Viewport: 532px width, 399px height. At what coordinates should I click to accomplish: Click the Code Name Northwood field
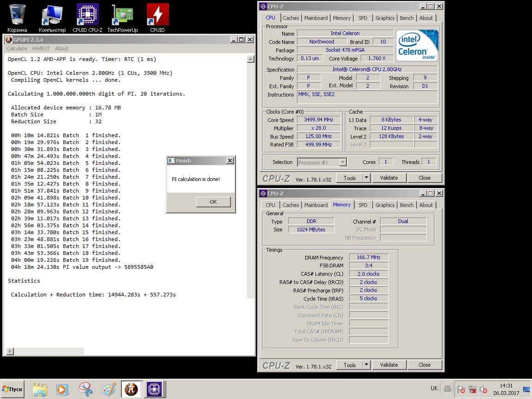[321, 42]
